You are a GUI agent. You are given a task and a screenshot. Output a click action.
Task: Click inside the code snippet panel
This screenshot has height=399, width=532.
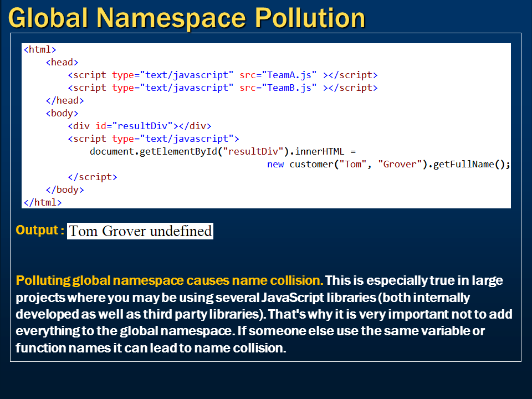point(266,125)
